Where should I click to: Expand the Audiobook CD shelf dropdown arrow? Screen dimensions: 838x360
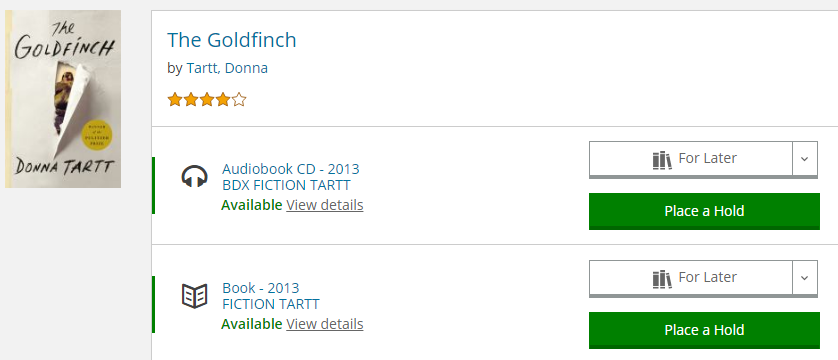(805, 159)
